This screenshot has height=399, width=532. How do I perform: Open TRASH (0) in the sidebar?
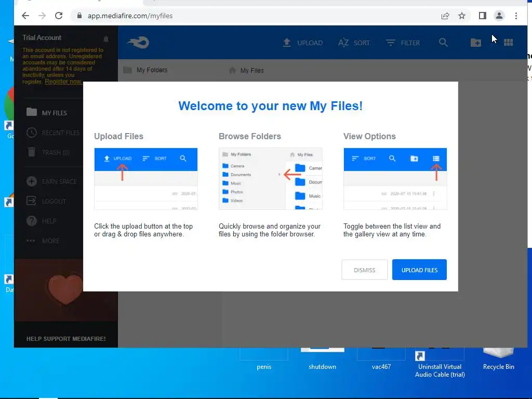click(x=48, y=152)
